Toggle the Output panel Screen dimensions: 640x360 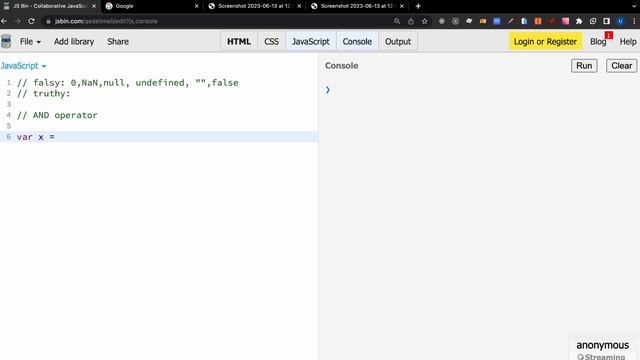tap(398, 42)
